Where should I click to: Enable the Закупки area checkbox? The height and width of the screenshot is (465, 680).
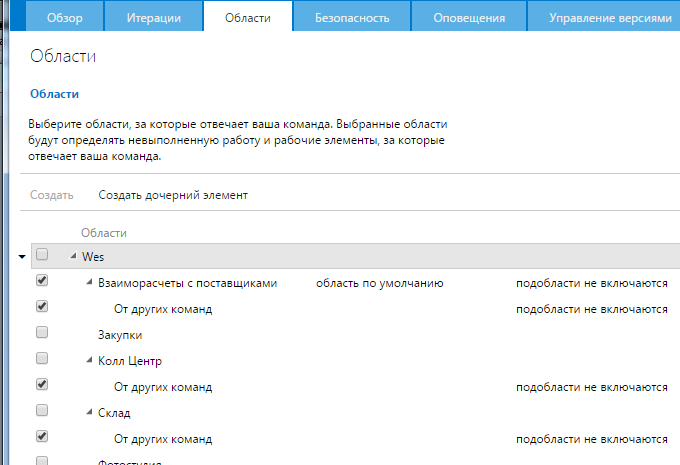pos(42,334)
